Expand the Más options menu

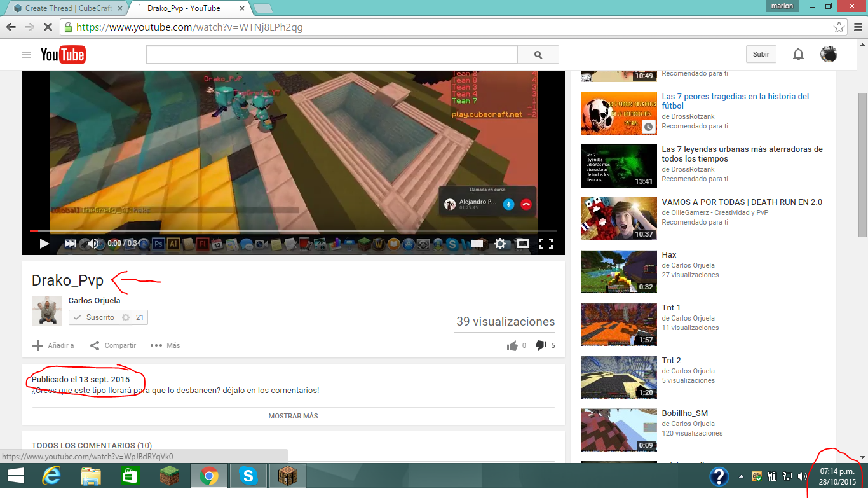tap(165, 345)
